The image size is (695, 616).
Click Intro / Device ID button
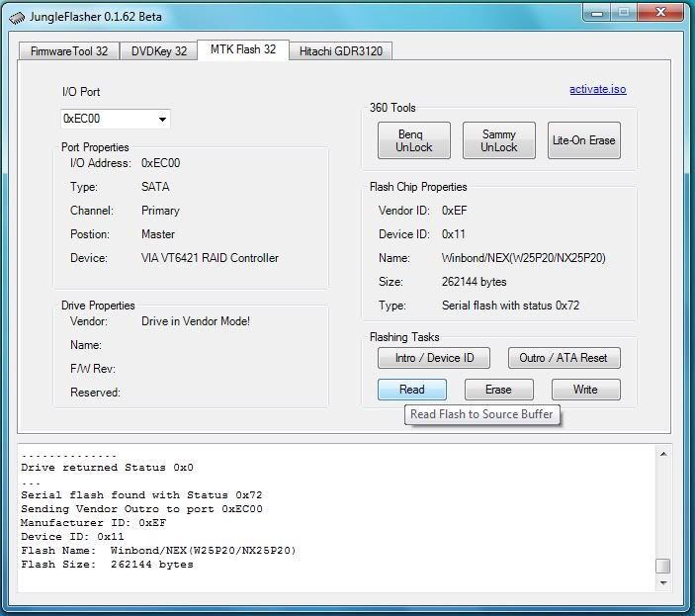(x=433, y=358)
